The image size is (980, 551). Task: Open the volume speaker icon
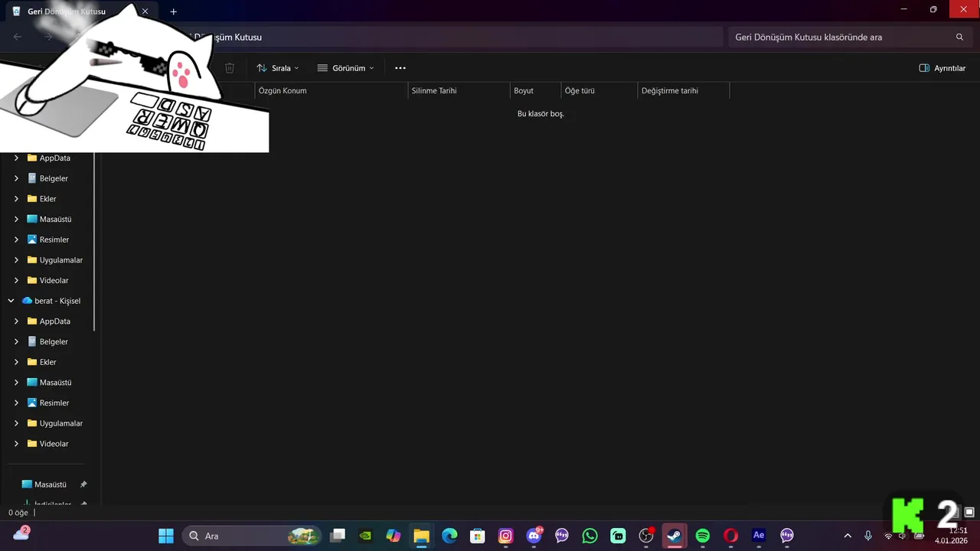pos(902,536)
